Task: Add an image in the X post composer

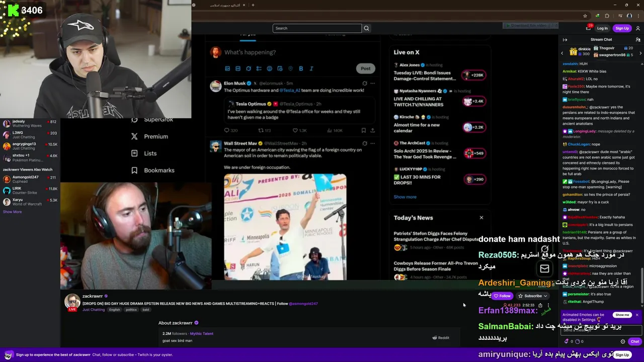Action: pyautogui.click(x=227, y=68)
